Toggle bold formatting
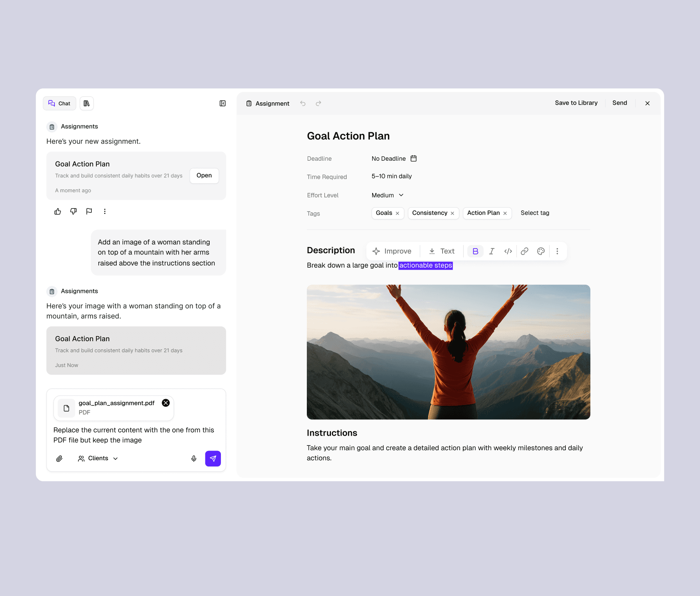This screenshot has height=596, width=700. (x=475, y=251)
